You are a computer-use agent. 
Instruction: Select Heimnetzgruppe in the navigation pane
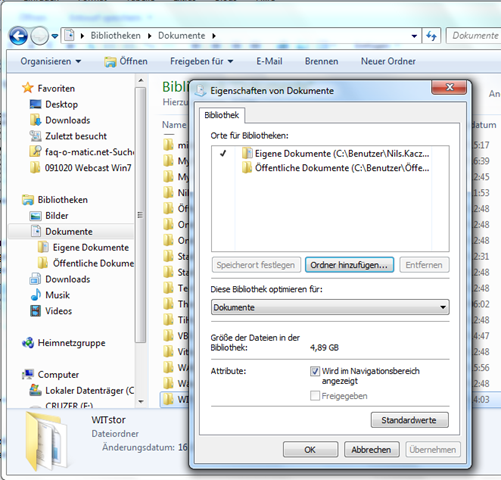tap(64, 343)
